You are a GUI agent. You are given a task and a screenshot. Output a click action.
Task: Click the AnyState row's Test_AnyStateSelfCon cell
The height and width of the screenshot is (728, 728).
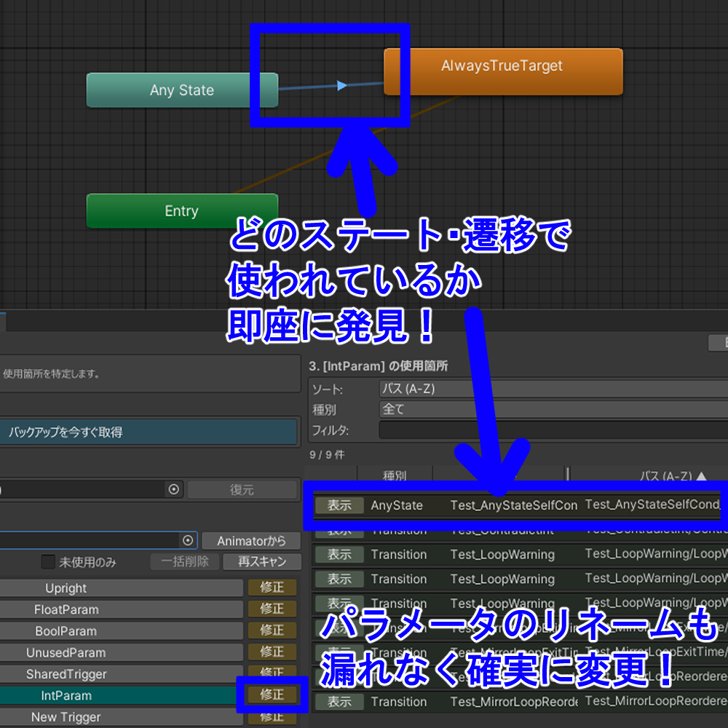pyautogui.click(x=513, y=505)
